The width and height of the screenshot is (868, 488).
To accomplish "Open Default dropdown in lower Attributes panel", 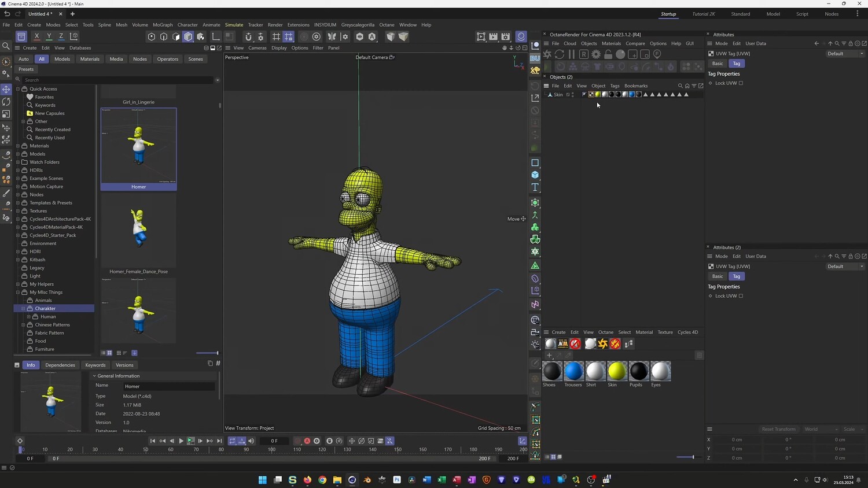I will [845, 267].
